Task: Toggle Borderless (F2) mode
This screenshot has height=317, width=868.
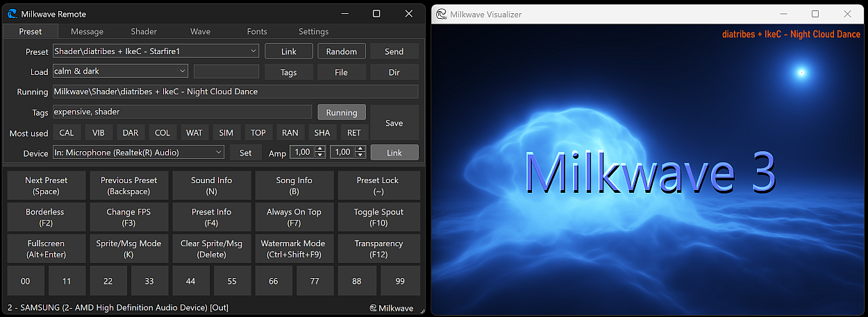Action: [x=47, y=217]
